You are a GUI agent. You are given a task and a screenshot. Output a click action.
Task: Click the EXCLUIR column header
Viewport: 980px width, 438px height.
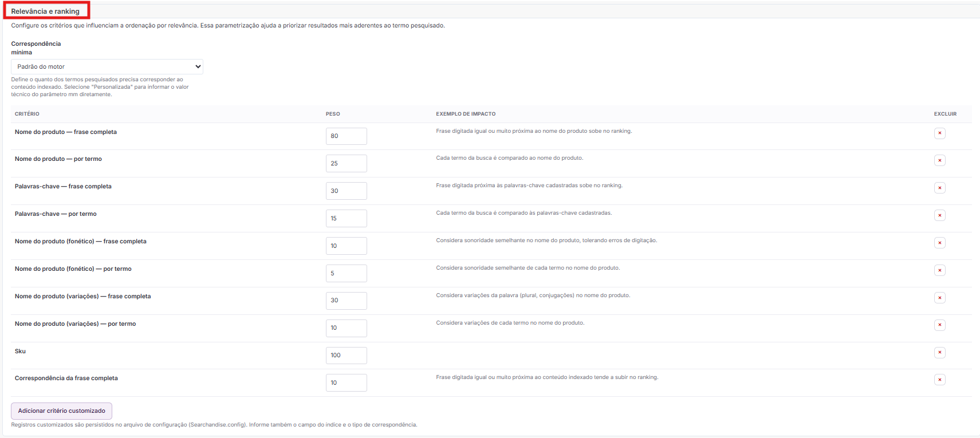coord(945,114)
